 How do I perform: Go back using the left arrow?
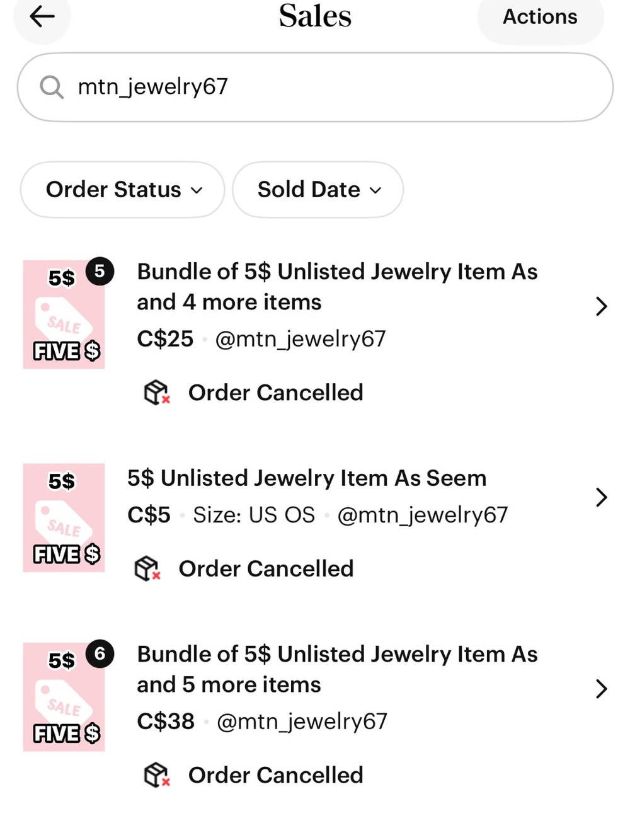pos(42,16)
